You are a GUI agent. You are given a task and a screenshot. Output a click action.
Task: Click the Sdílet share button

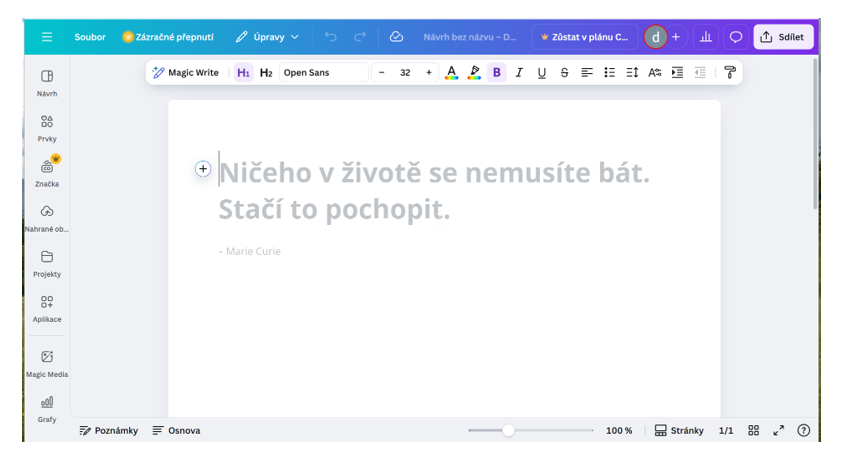782,37
